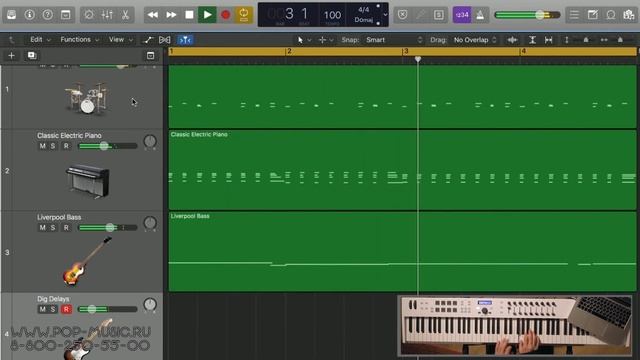Toggle the Automation curve icon
The width and height of the screenshot is (640, 360).
[148, 40]
